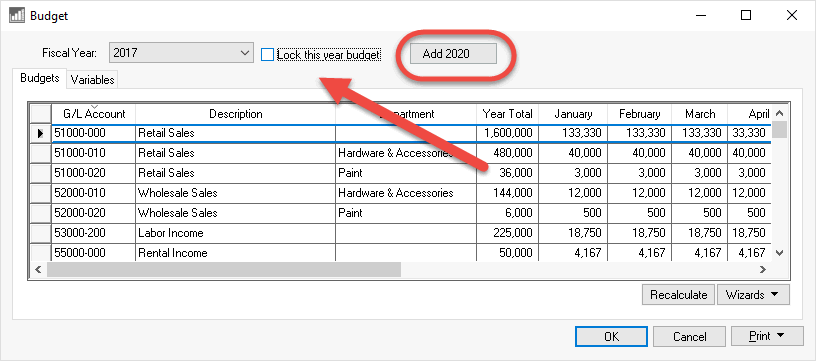Screen dimensions: 816x361
Task: Click the Recalculate button
Action: [679, 295]
